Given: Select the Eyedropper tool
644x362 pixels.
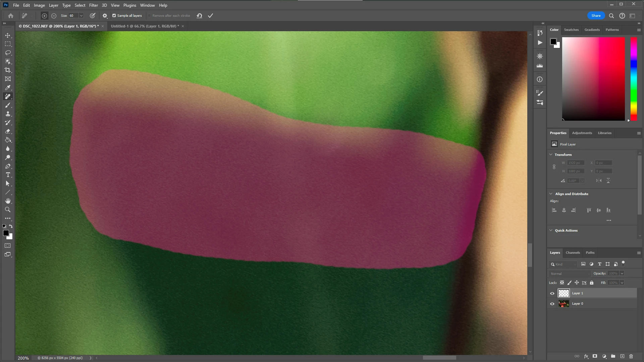Looking at the screenshot, I should [8, 87].
